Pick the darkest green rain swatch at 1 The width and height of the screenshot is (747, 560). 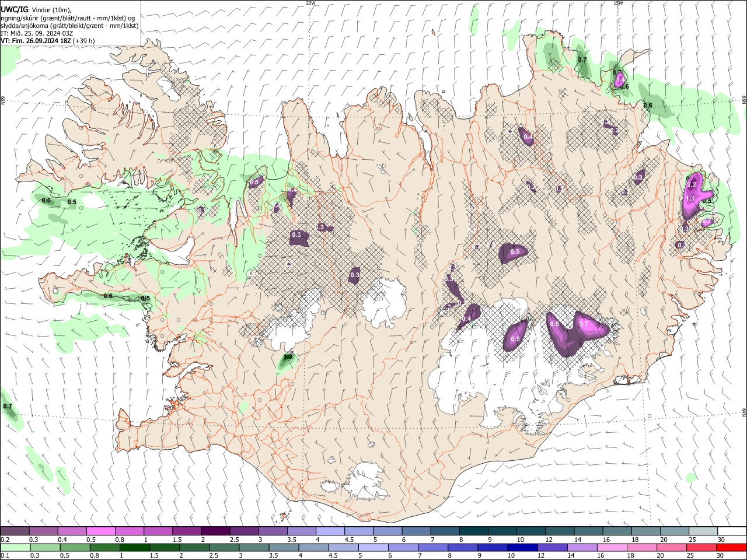(x=134, y=547)
